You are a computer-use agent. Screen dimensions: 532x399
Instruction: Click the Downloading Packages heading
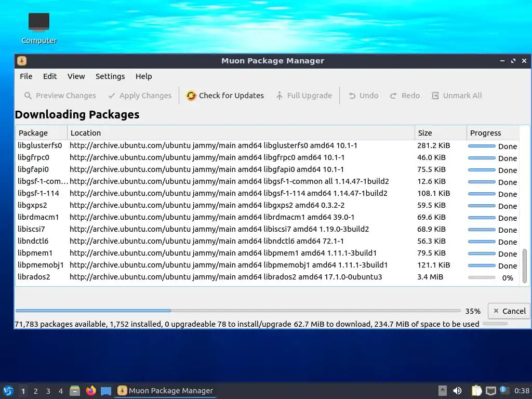77,115
